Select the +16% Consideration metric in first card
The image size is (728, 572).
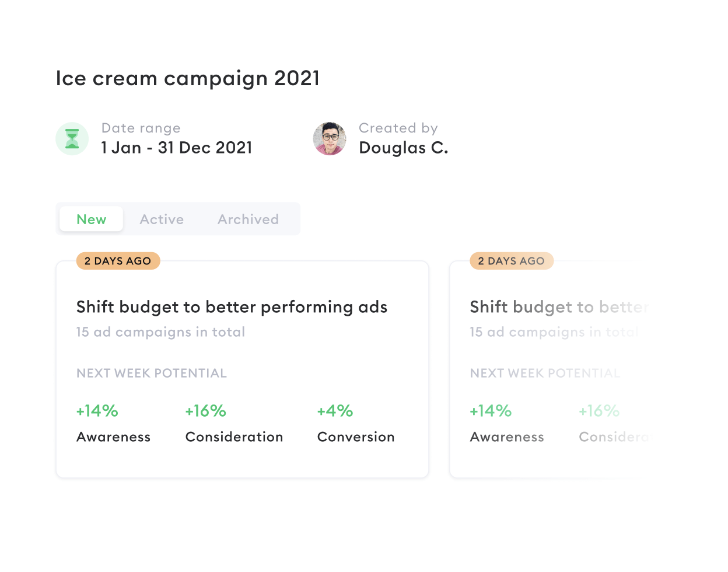234,424
